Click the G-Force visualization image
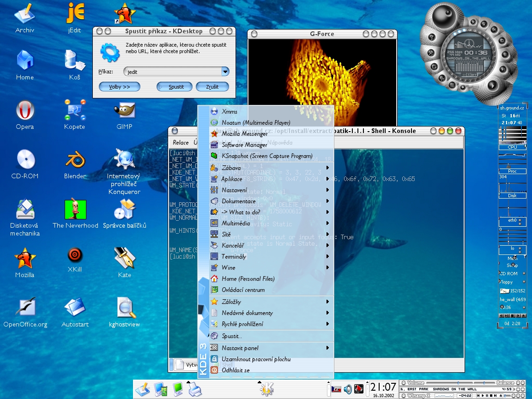 [x=322, y=82]
